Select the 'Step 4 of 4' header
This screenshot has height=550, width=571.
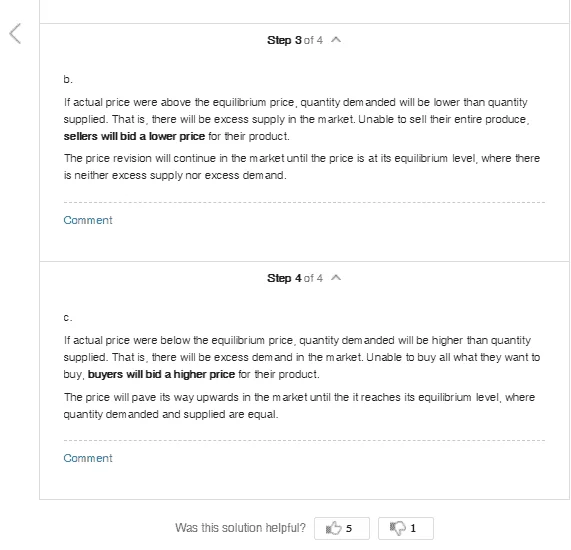295,278
